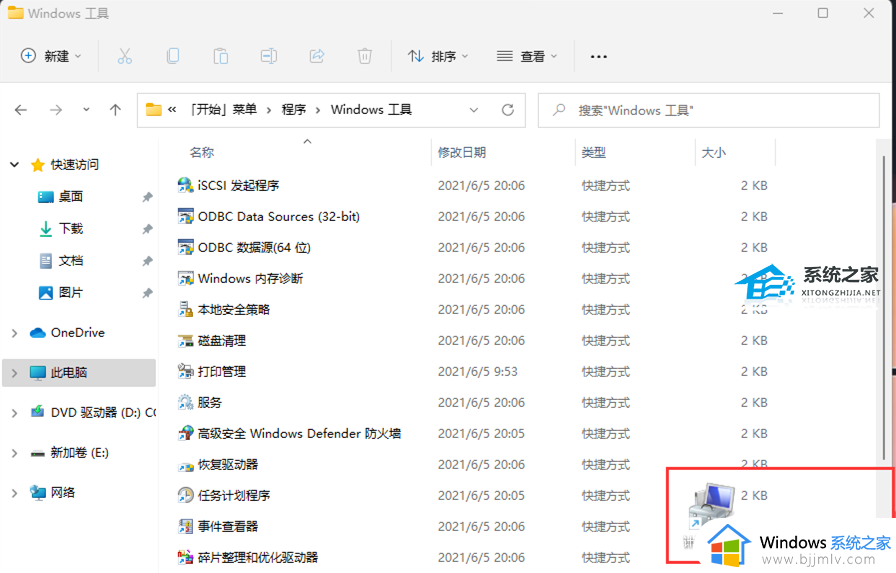Select the 打印管理 date 2021/6/5 9:53
The image size is (896, 573).
pyautogui.click(x=478, y=371)
